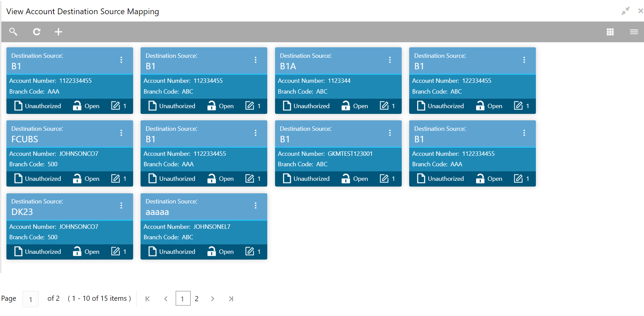Open the three-dot menu on the FCUBS card
Image resolution: width=644 pixels, height=316 pixels.
121,133
